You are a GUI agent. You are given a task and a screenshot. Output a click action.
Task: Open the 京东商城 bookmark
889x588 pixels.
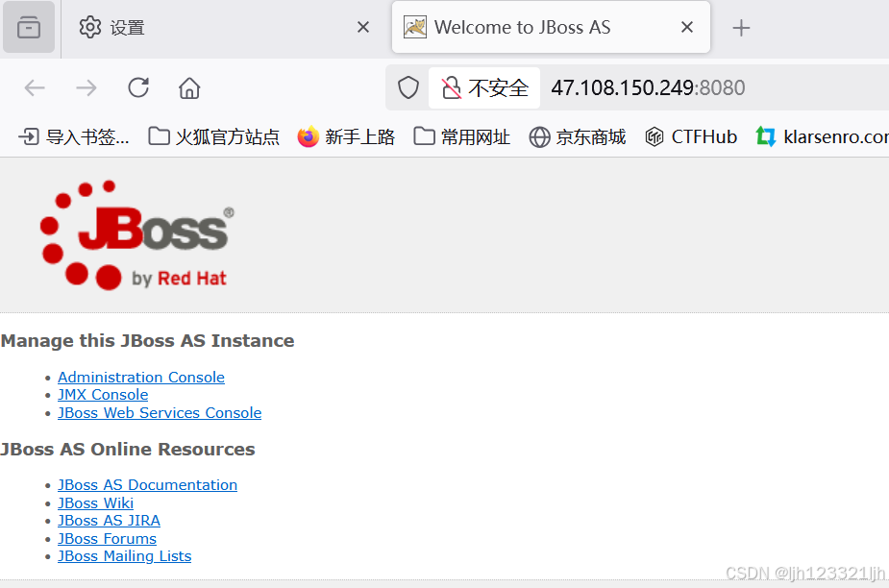(x=578, y=136)
